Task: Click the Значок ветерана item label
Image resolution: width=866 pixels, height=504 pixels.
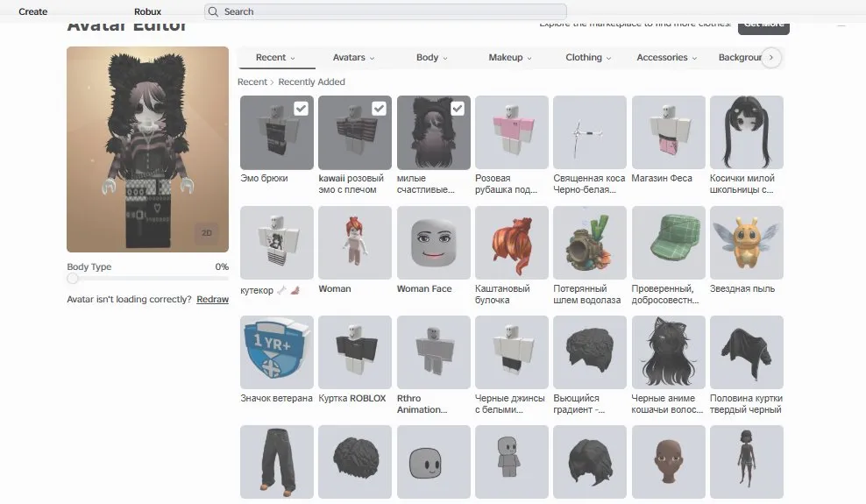Action: [276, 398]
